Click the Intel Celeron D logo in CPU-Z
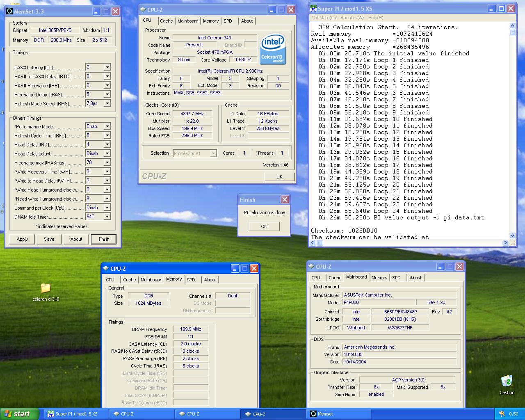Viewport: 525px width, 420px height. click(x=273, y=50)
